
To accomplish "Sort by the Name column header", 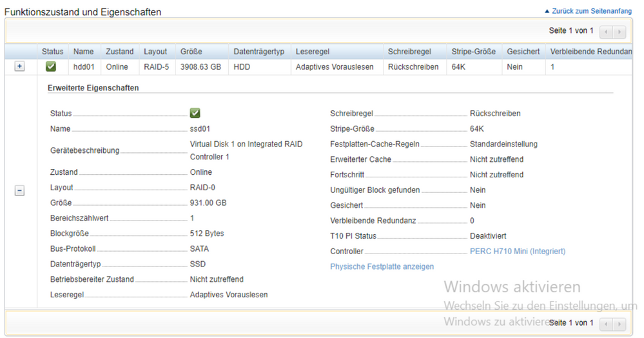I will coord(84,52).
